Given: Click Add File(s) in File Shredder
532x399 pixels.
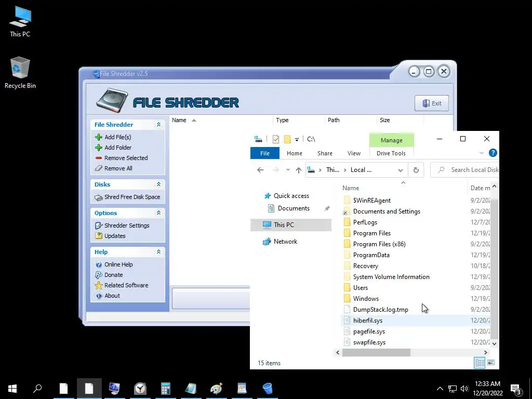Looking at the screenshot, I should coord(117,137).
